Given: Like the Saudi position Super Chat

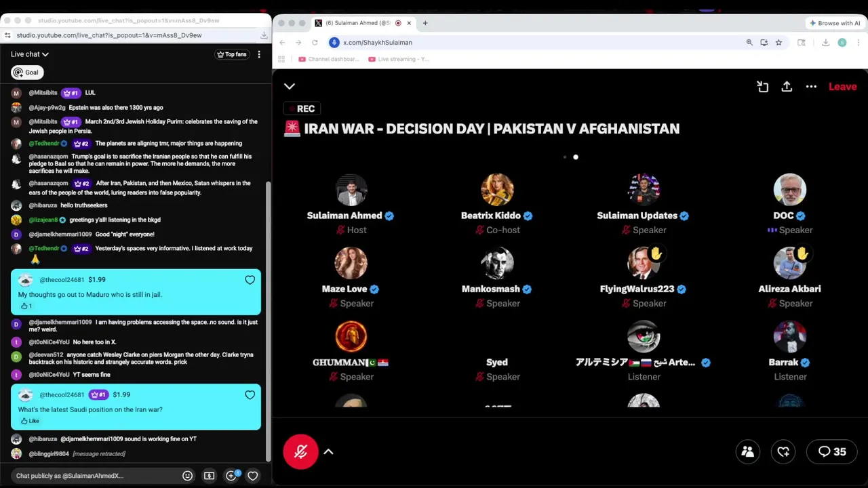Looking at the screenshot, I should pyautogui.click(x=30, y=421).
